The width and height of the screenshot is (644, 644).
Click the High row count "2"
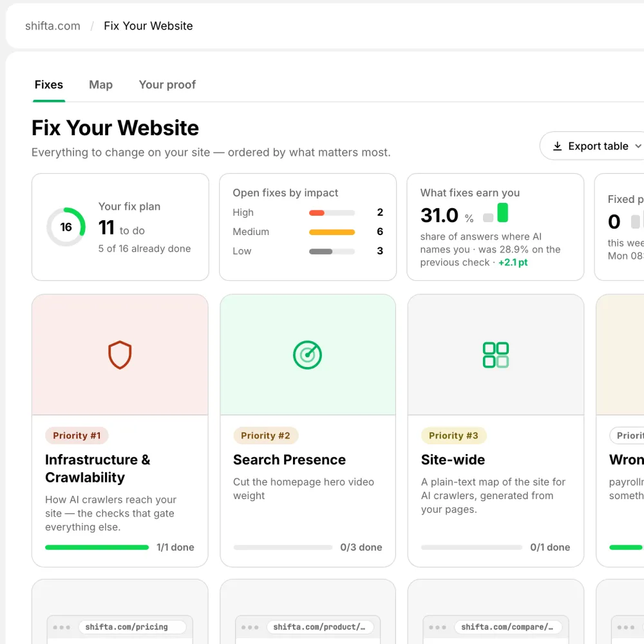(380, 213)
